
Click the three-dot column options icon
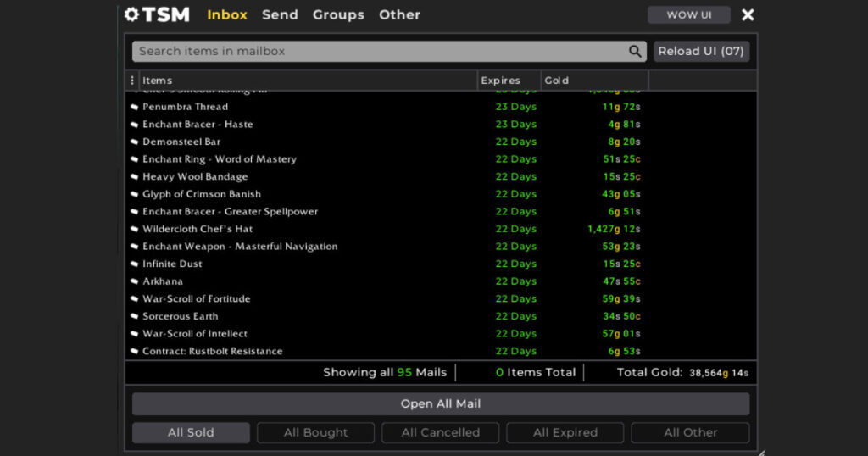click(x=132, y=81)
